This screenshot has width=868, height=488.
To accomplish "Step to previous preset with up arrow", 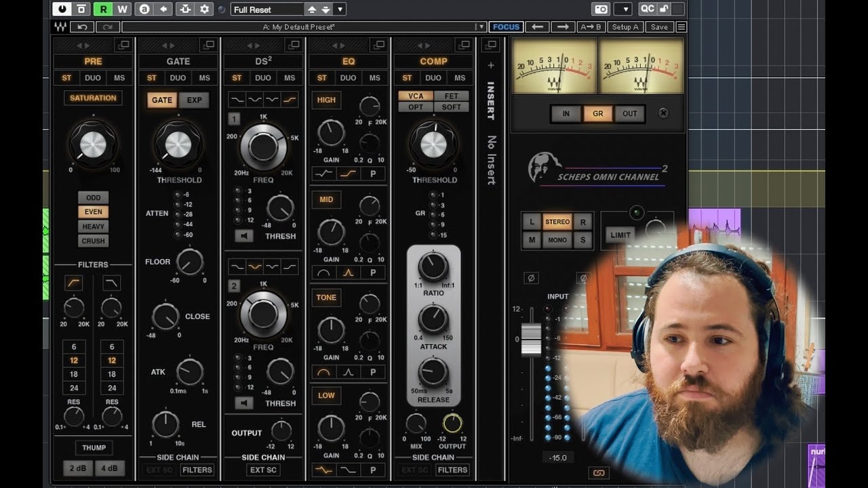I will [311, 9].
